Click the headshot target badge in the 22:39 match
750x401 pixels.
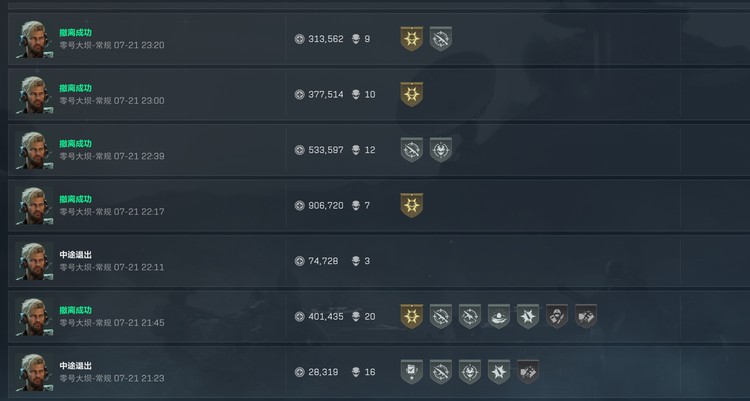[x=441, y=150]
